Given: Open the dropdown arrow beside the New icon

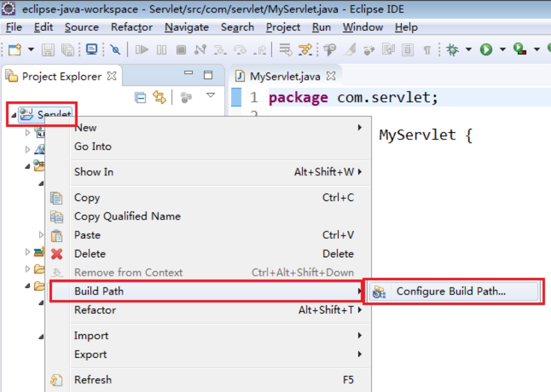Looking at the screenshot, I should [x=31, y=50].
